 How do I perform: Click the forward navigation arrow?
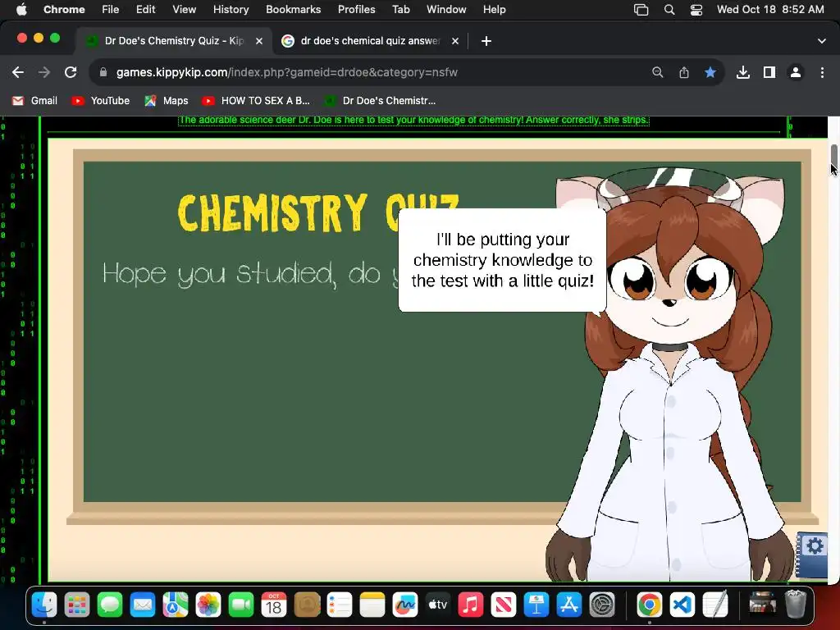point(44,72)
